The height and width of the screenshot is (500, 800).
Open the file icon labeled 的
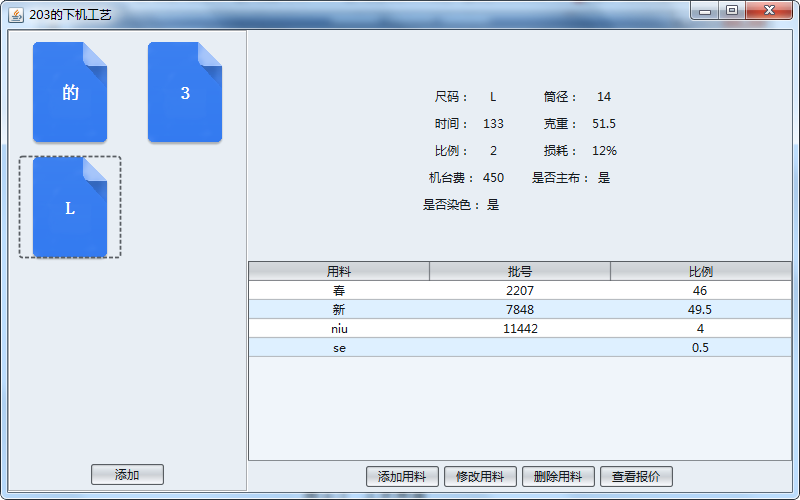70,92
